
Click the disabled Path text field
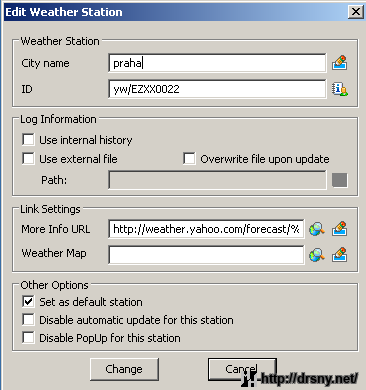click(217, 180)
